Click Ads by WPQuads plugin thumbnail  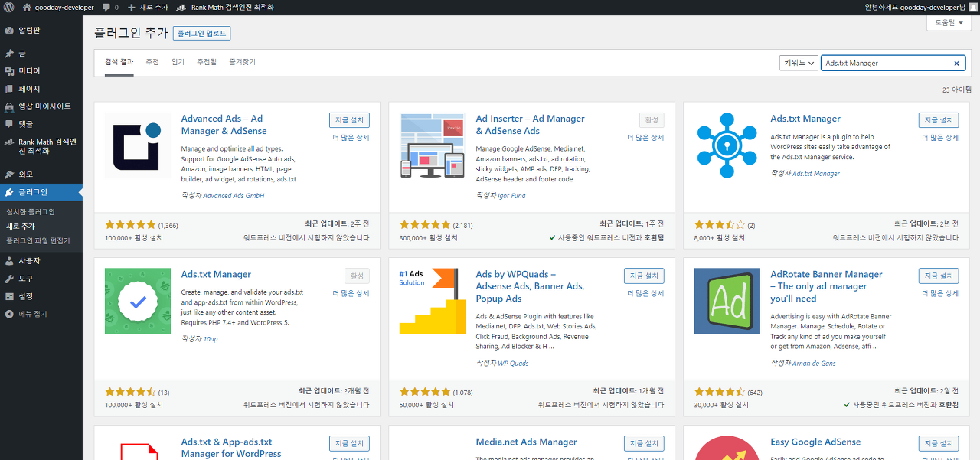(433, 301)
